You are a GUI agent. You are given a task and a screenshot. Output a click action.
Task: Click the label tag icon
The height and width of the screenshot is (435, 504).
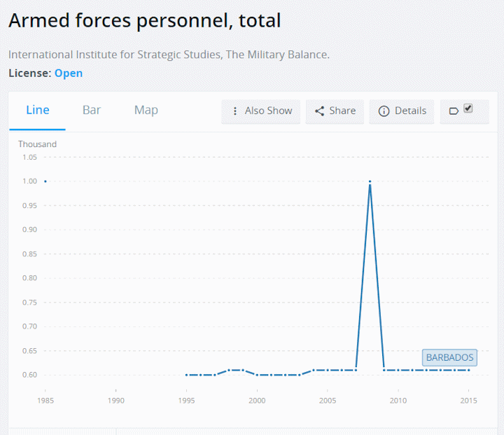click(454, 111)
